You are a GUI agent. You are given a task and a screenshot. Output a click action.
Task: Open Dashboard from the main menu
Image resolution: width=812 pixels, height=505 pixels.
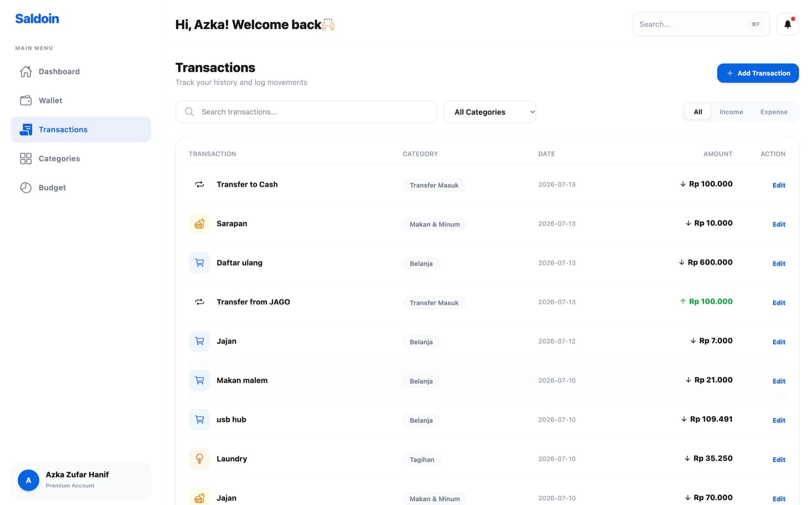tap(81, 72)
